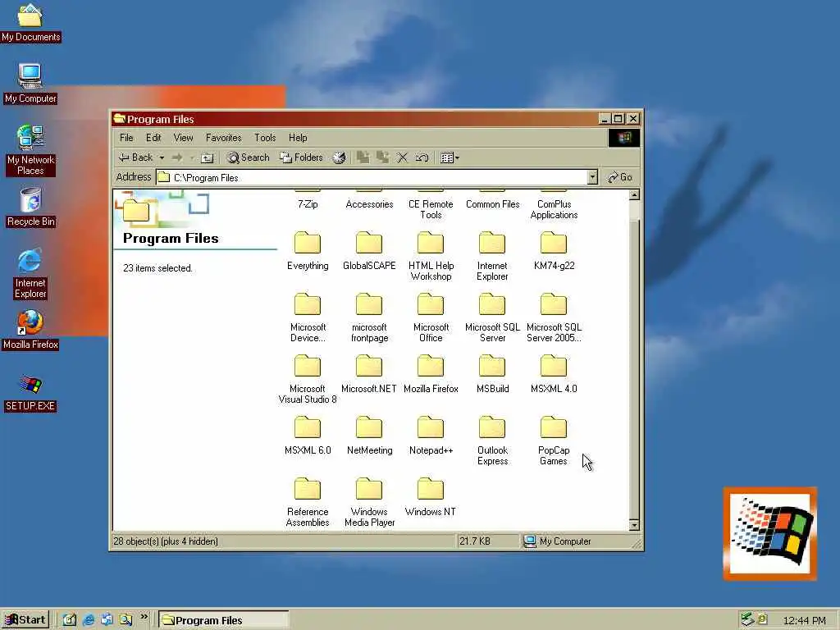Click the Forward arrow toolbar button
The height and width of the screenshot is (630, 840).
coord(177,157)
